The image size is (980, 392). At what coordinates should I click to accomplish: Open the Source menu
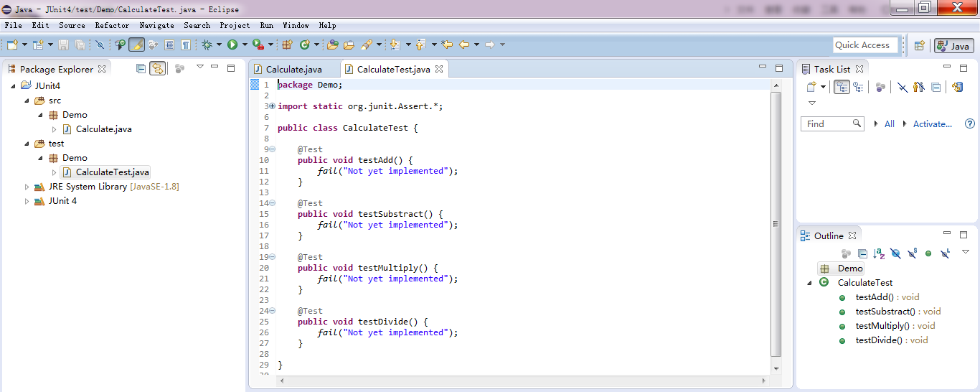pos(72,25)
